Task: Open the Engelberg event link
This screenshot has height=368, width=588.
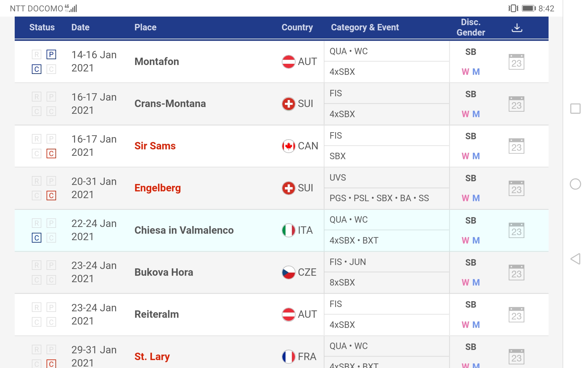Action: point(157,188)
